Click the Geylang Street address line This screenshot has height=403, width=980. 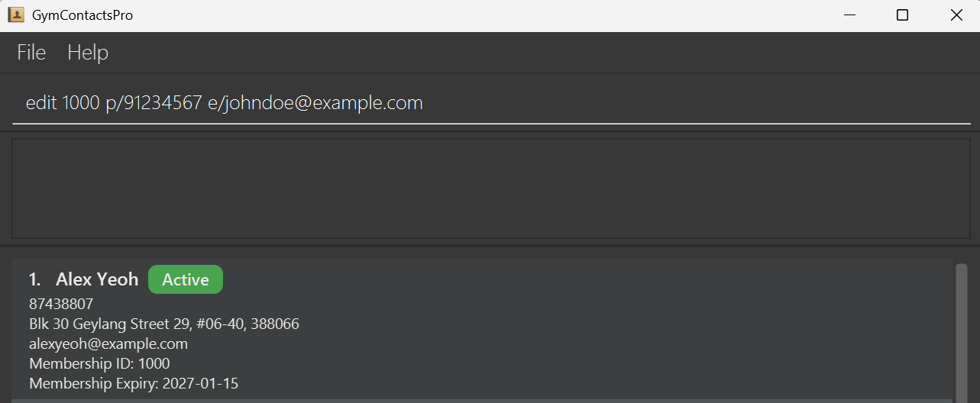(x=164, y=324)
